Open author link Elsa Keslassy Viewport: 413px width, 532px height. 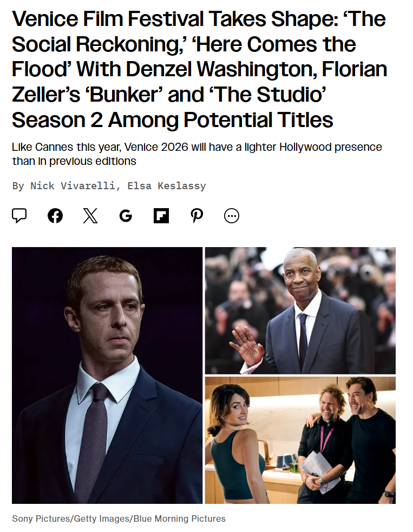[166, 186]
